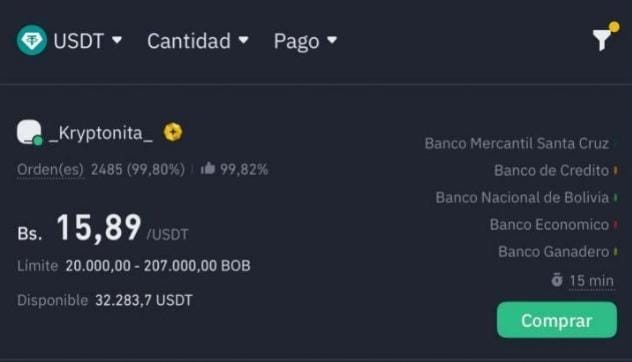
Task: Click the 15 min time limit
Action: point(591,281)
